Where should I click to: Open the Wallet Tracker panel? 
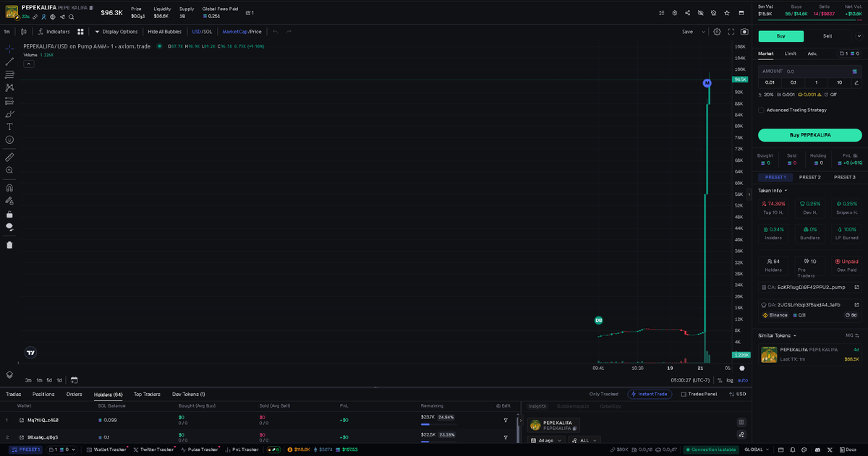(106, 449)
